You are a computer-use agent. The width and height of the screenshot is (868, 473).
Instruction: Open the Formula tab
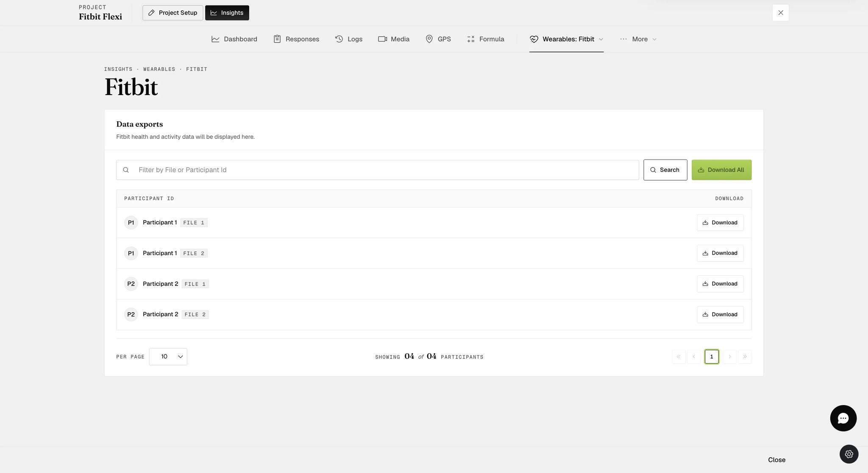(x=486, y=39)
